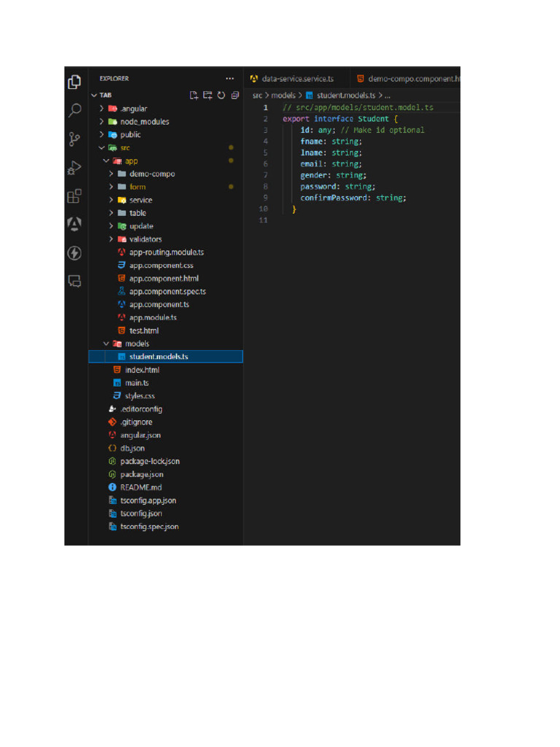This screenshot has height=747, width=560.
Task: Click Collapse Folders icon in Explorer
Action: (235, 96)
